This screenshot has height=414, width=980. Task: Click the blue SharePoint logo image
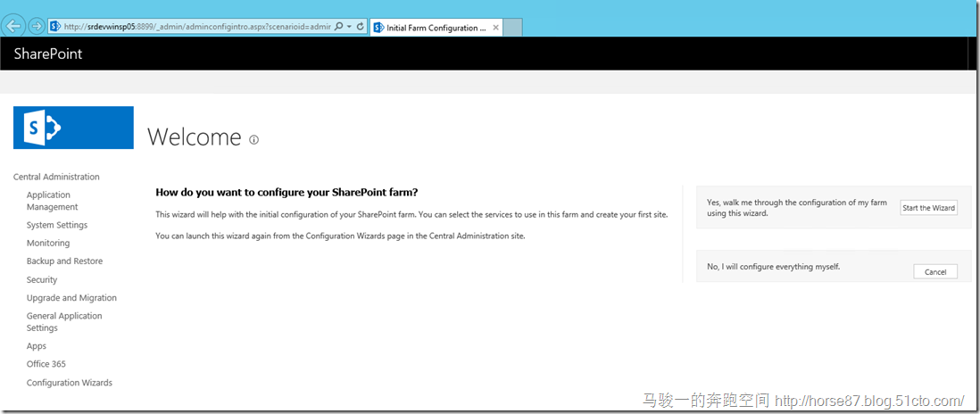(x=73, y=128)
